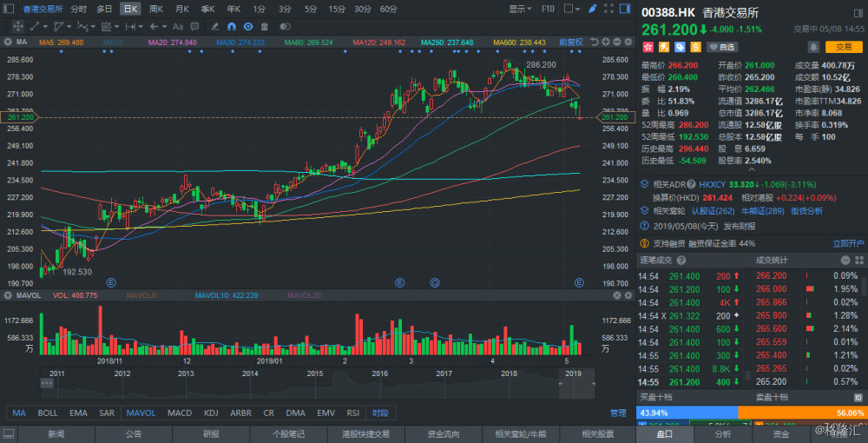The width and height of the screenshot is (868, 443).
Task: Select the chart measure analysis tool
Action: pos(106,26)
